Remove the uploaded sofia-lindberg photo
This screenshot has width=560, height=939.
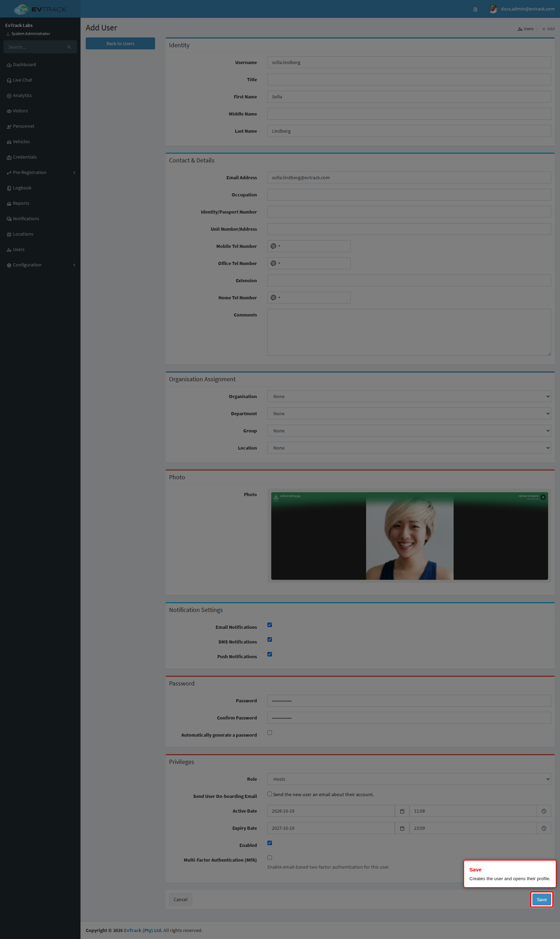(x=543, y=497)
